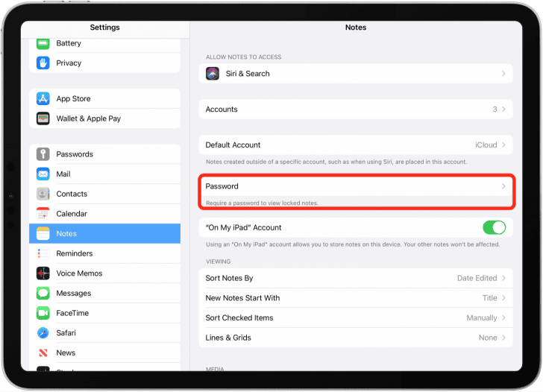Tap the Passwords key icon
The image size is (543, 392).
43,154
